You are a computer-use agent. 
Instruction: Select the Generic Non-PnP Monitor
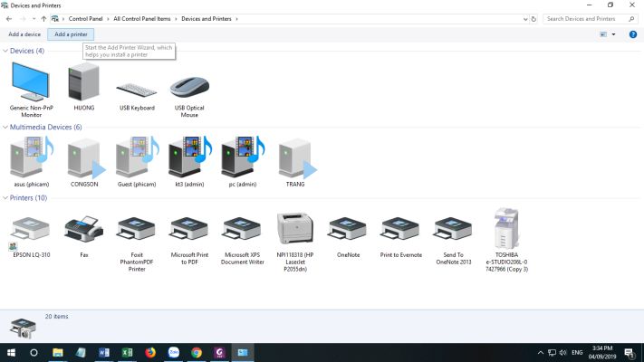click(x=31, y=83)
